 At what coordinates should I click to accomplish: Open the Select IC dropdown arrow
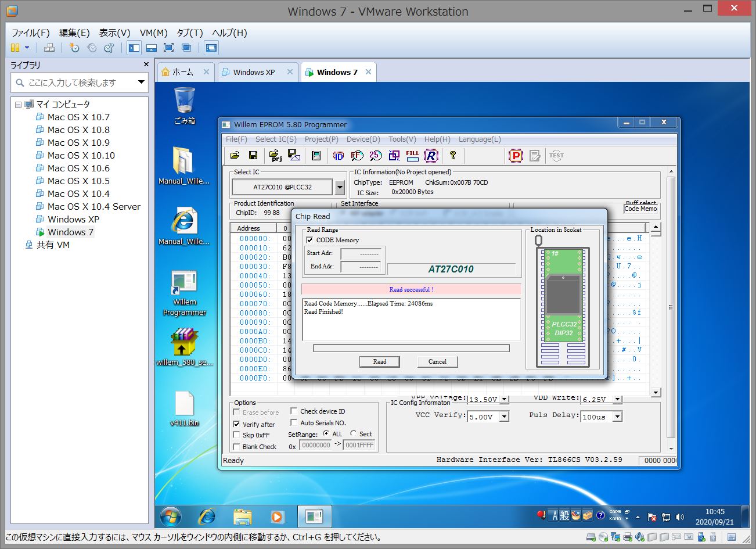pos(340,187)
